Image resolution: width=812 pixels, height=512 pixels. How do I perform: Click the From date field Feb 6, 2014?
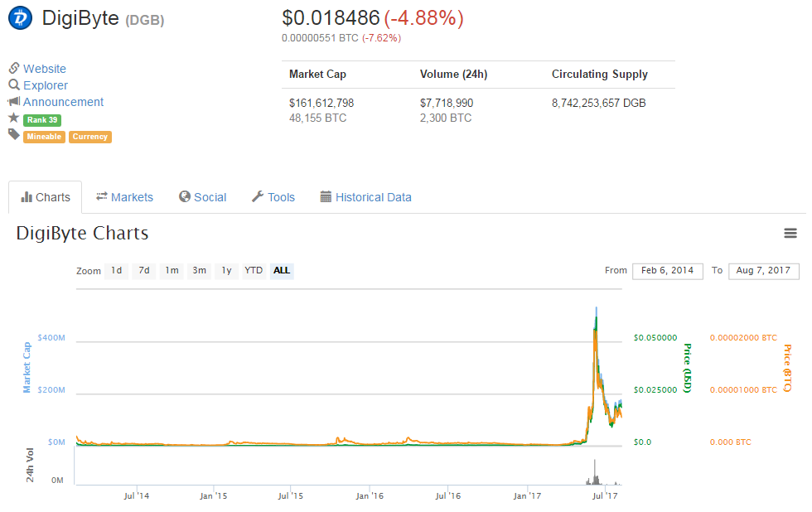pos(668,271)
